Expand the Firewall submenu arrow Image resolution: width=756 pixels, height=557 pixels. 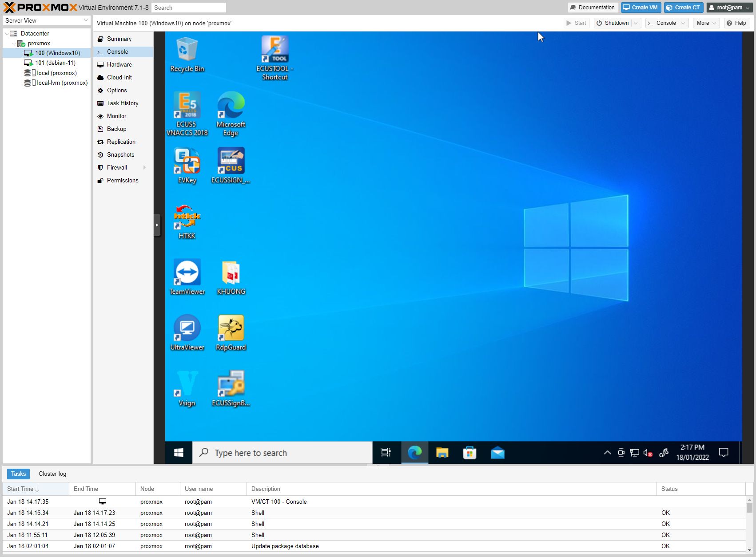click(144, 167)
